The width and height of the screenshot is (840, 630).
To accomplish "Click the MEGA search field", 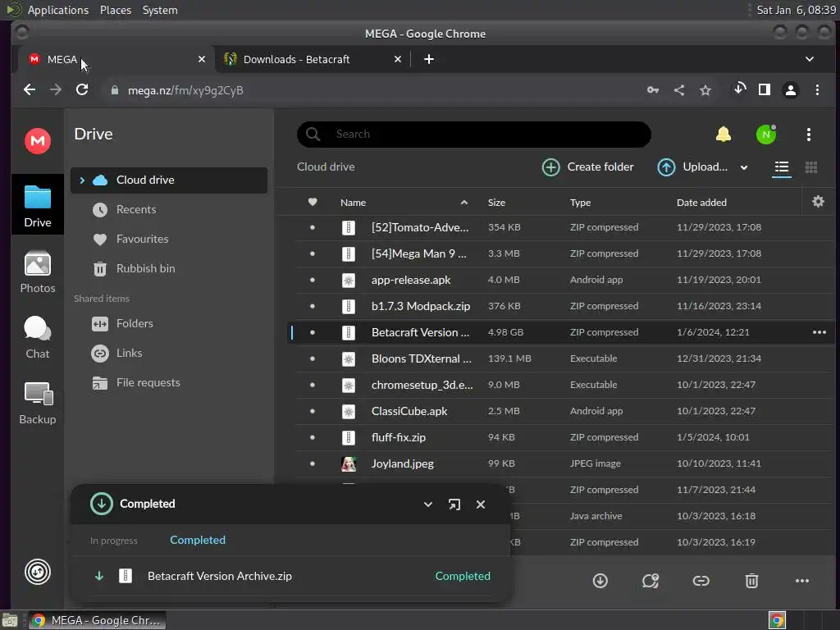I will [x=473, y=134].
